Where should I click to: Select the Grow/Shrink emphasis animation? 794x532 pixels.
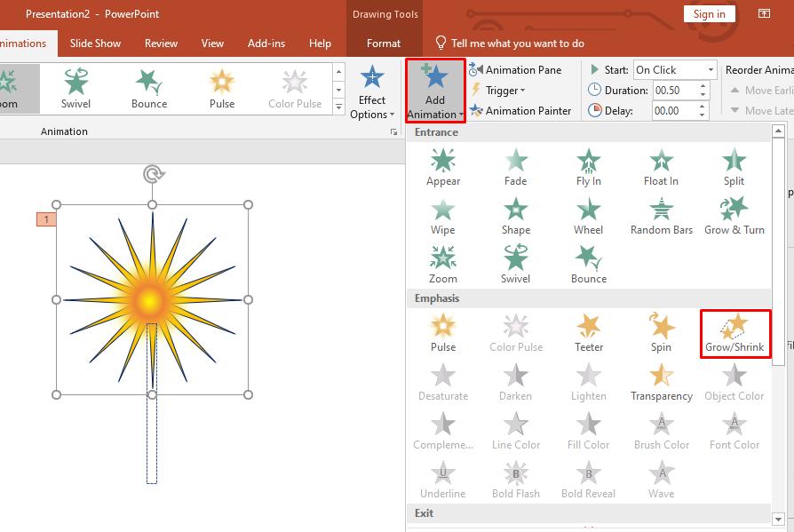coord(734,333)
